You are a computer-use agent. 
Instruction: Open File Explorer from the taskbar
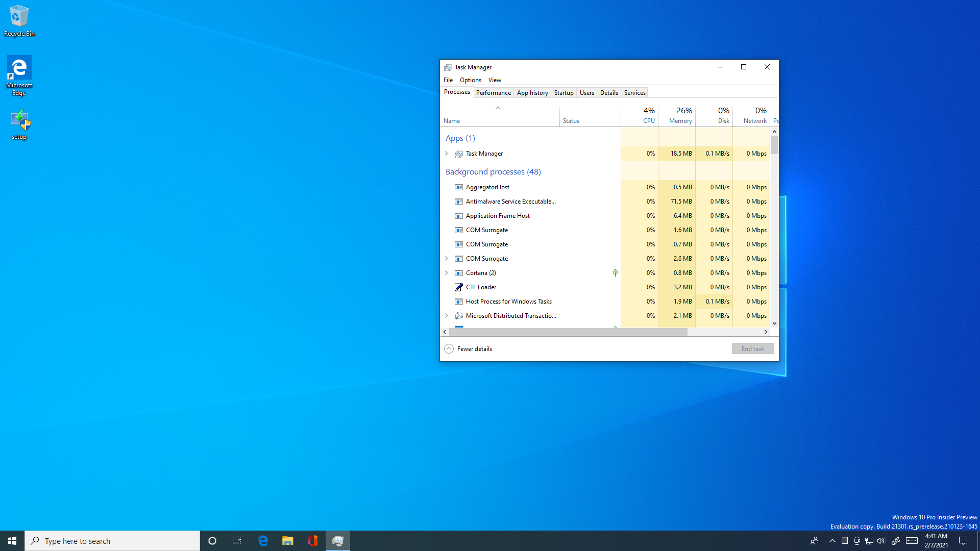(x=288, y=541)
